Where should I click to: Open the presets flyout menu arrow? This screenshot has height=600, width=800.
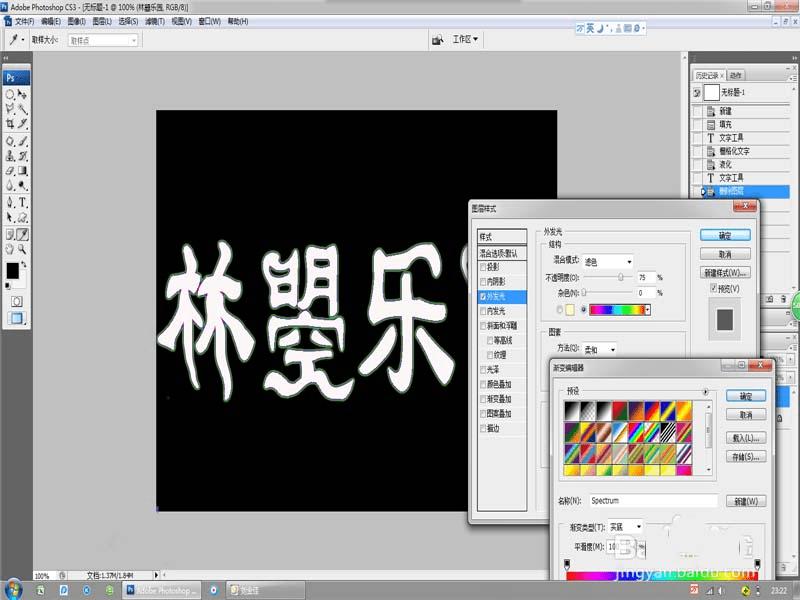pyautogui.click(x=706, y=391)
